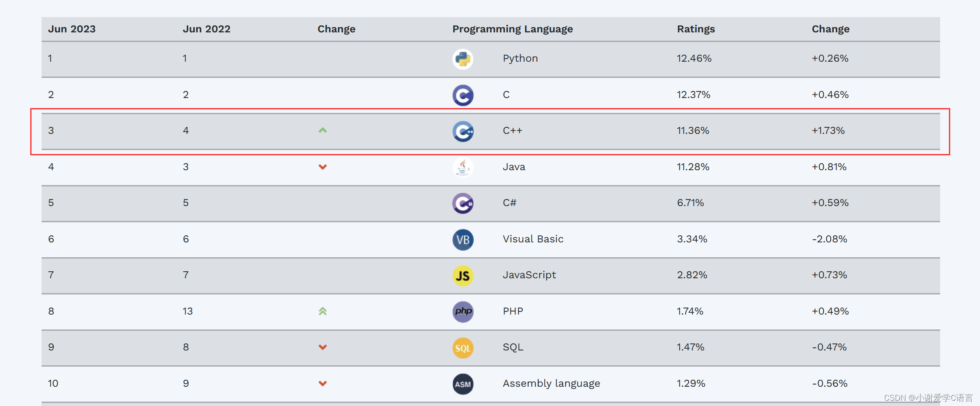
Task: Click the -2.08% change value
Action: [830, 239]
